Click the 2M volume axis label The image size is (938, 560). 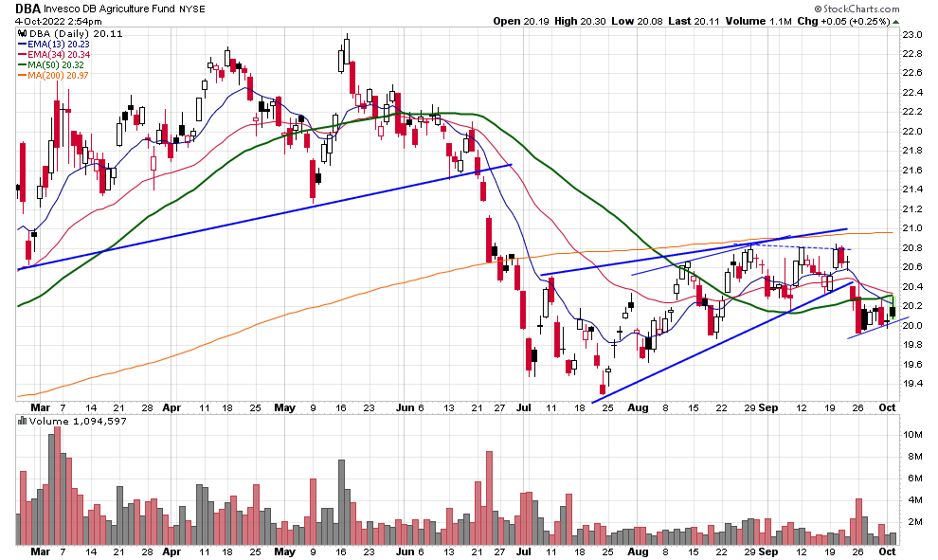[x=915, y=522]
